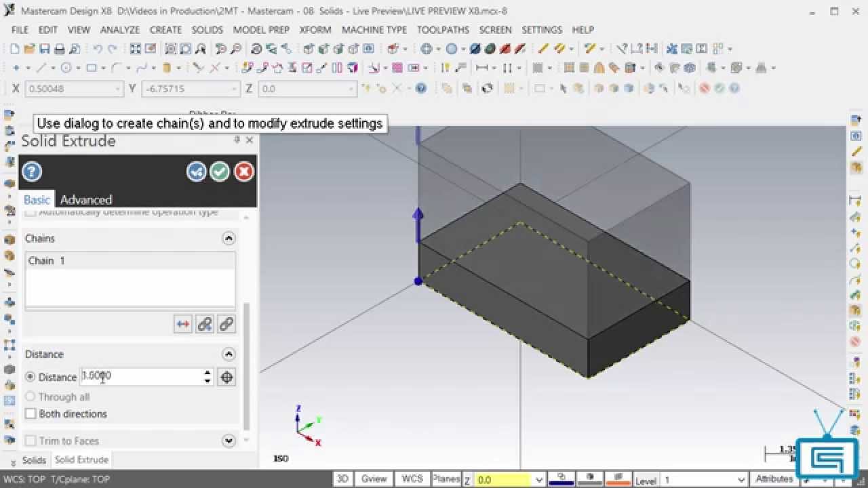Click the Planes button
The image size is (868, 488).
coord(446,479)
